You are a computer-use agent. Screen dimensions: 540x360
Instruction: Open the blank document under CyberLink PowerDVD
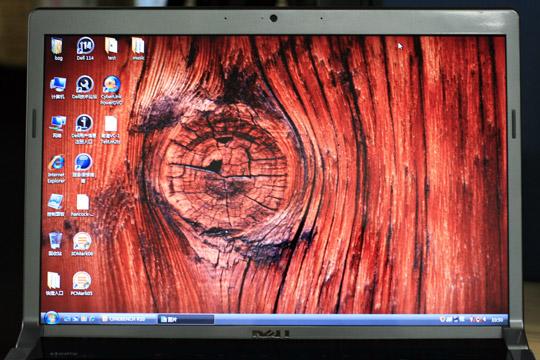pos(111,130)
